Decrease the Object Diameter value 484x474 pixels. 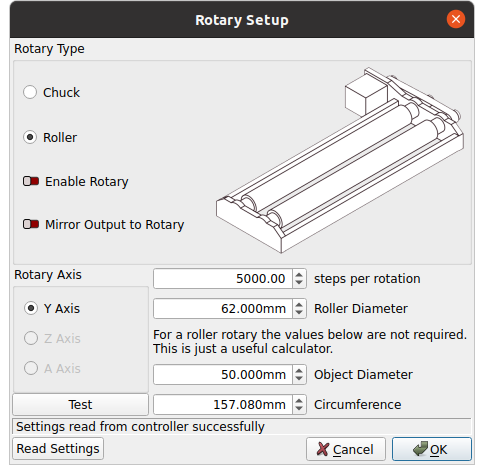pyautogui.click(x=299, y=379)
